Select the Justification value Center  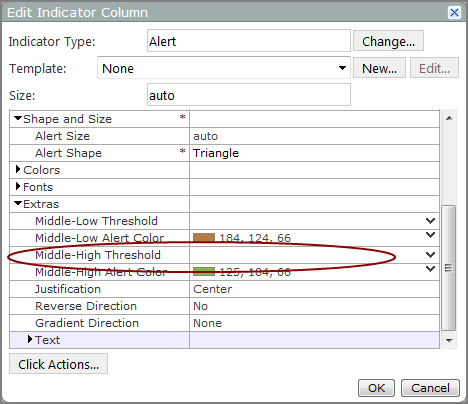[213, 289]
